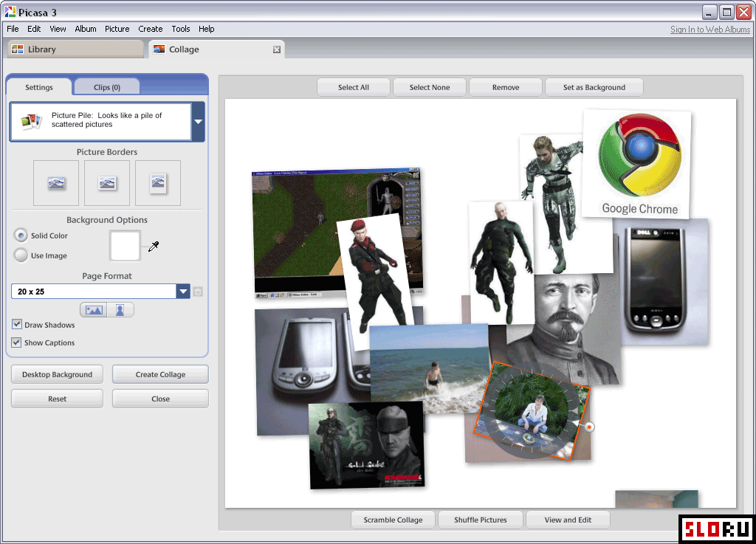Switch to the Settings tab
This screenshot has height=544, width=756.
[x=39, y=87]
